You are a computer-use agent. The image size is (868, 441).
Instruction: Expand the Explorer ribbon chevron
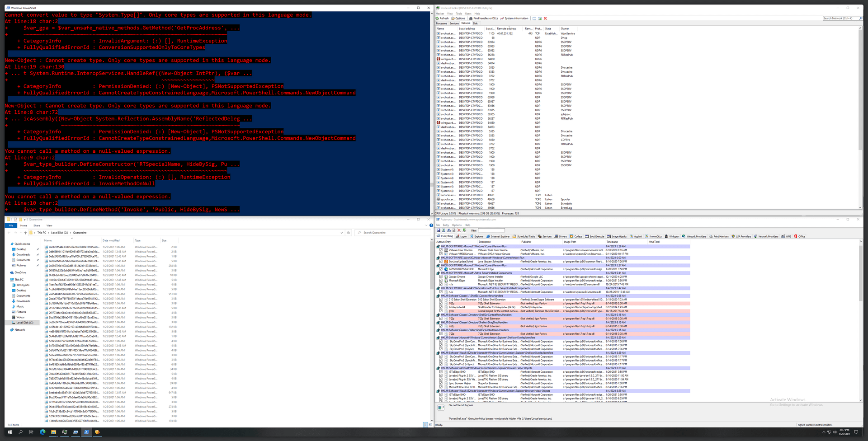[426, 225]
